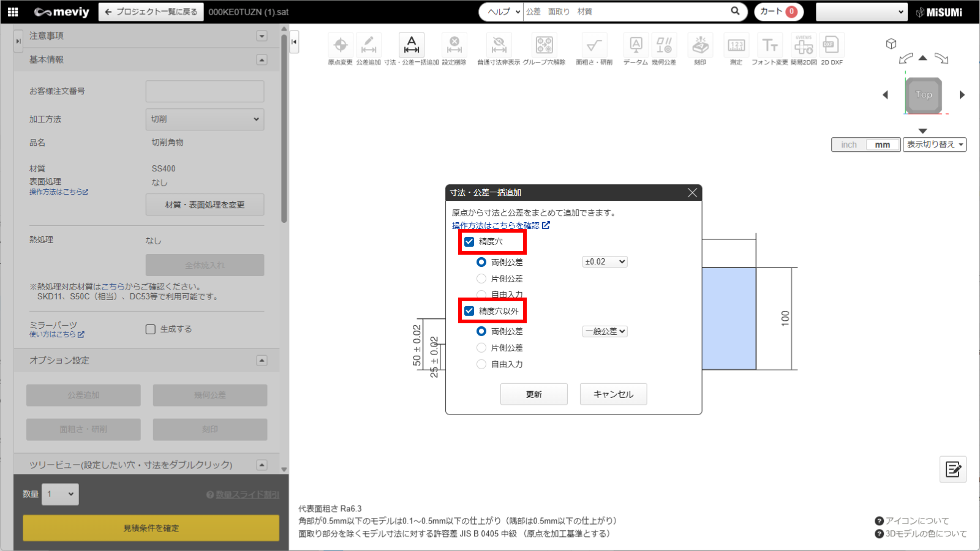This screenshot has height=551, width=980.
Task: Open the ヘルプ help menu
Action: pos(502,12)
